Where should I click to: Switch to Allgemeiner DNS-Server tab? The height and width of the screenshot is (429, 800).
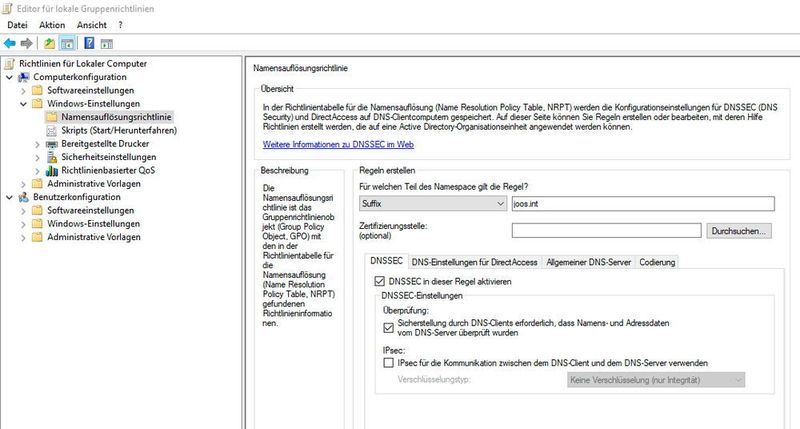click(588, 262)
